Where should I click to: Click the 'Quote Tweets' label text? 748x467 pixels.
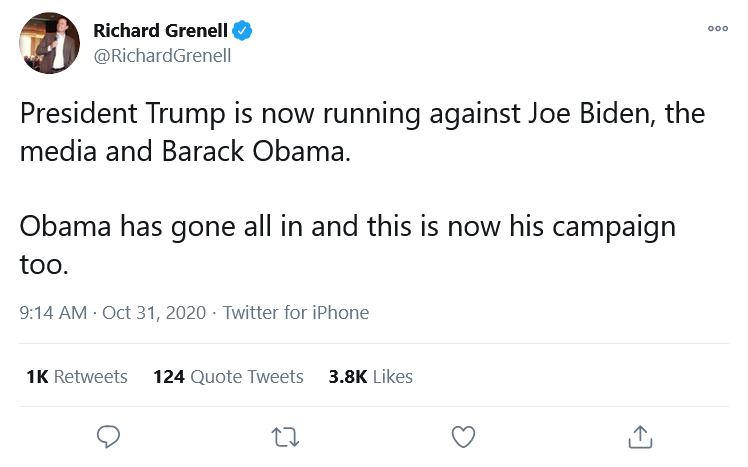tap(247, 377)
